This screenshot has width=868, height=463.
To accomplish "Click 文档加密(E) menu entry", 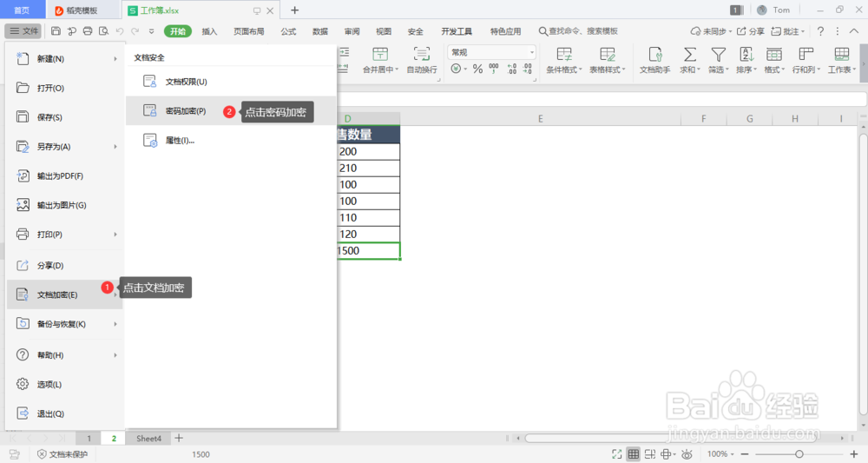I will [64, 294].
